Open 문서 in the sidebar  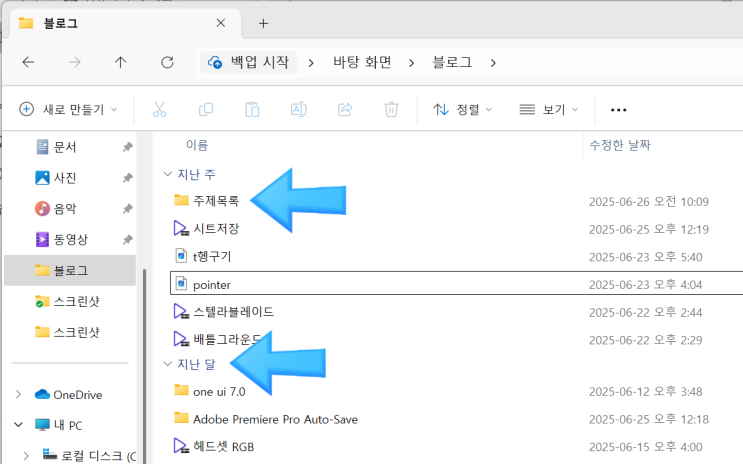pos(65,147)
